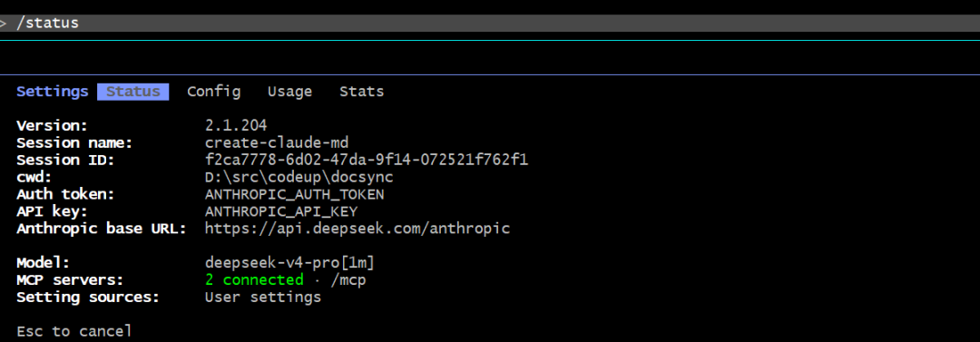980x342 pixels.
Task: Select the Stats tab
Action: (362, 92)
